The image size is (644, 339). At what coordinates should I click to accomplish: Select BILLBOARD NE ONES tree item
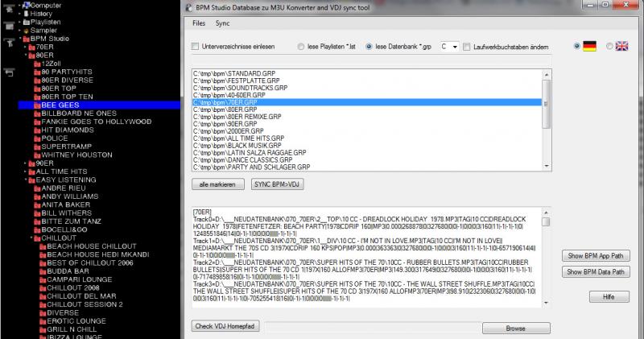[79, 114]
